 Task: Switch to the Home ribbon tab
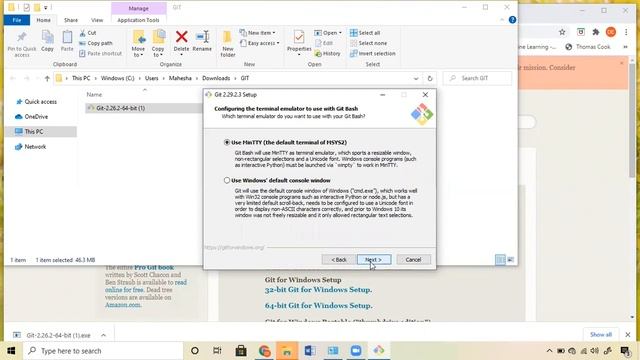pyautogui.click(x=44, y=20)
